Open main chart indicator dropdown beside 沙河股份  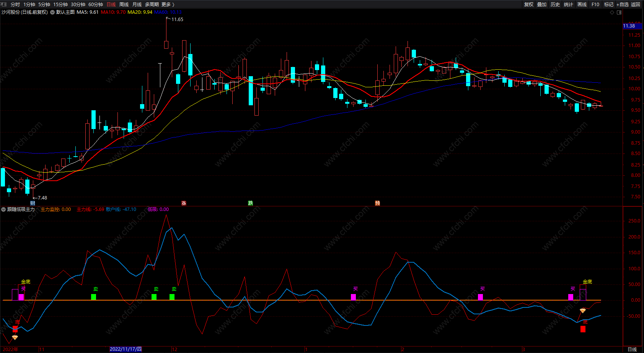pos(52,12)
